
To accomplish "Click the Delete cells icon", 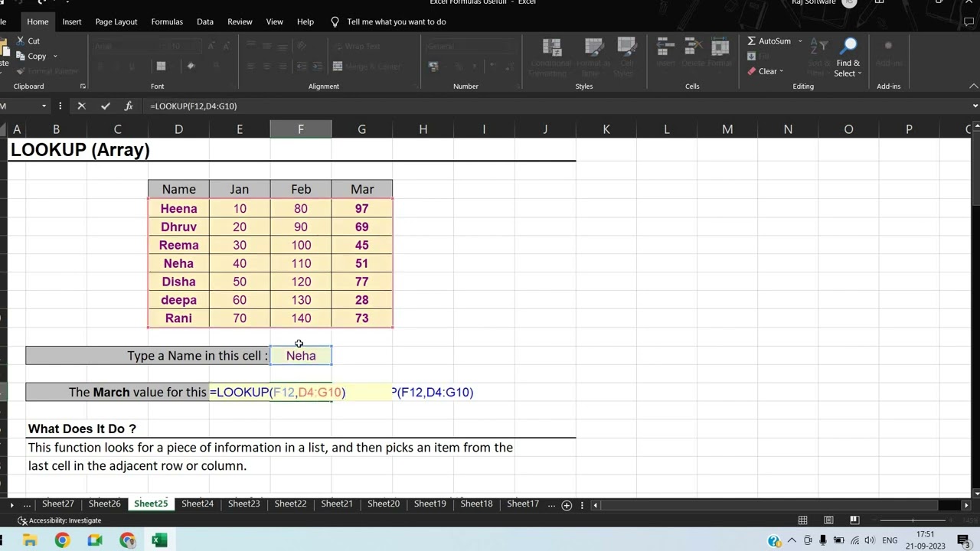I will [691, 52].
